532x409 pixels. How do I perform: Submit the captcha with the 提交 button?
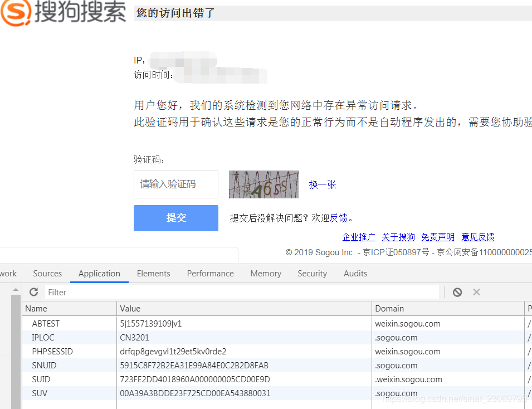point(175,218)
